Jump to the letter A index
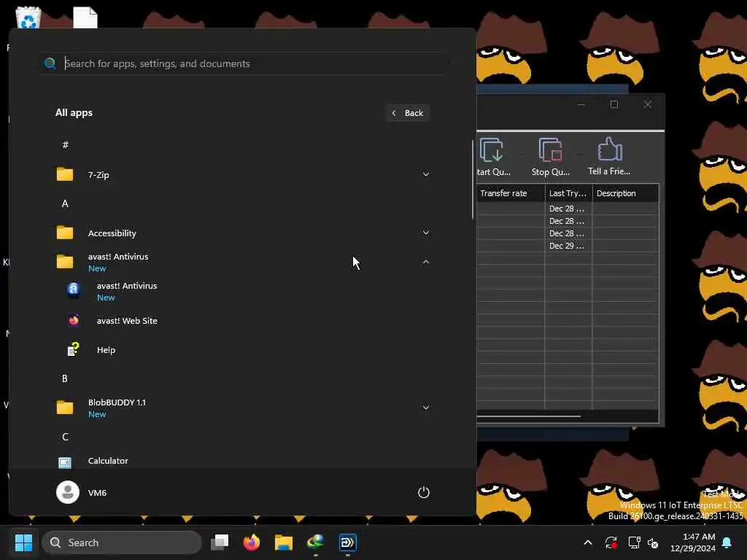The width and height of the screenshot is (747, 560). point(65,204)
